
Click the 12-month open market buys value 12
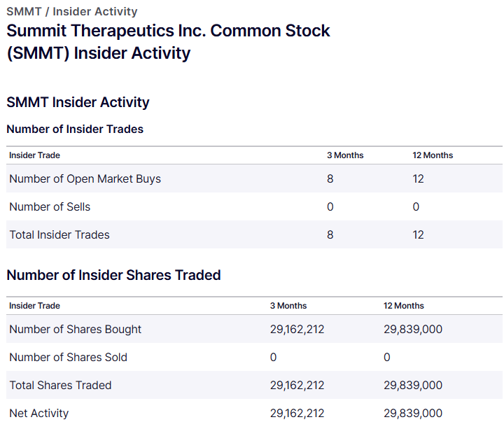418,178
